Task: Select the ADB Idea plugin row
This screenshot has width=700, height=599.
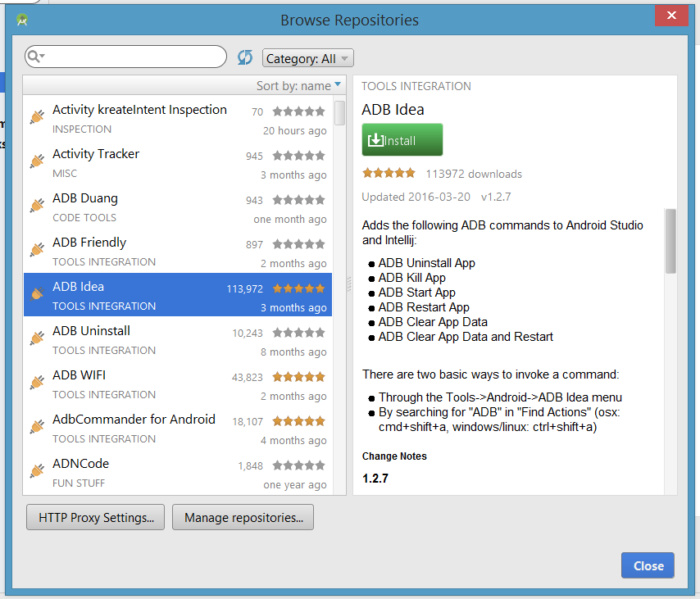Action: tap(178, 295)
